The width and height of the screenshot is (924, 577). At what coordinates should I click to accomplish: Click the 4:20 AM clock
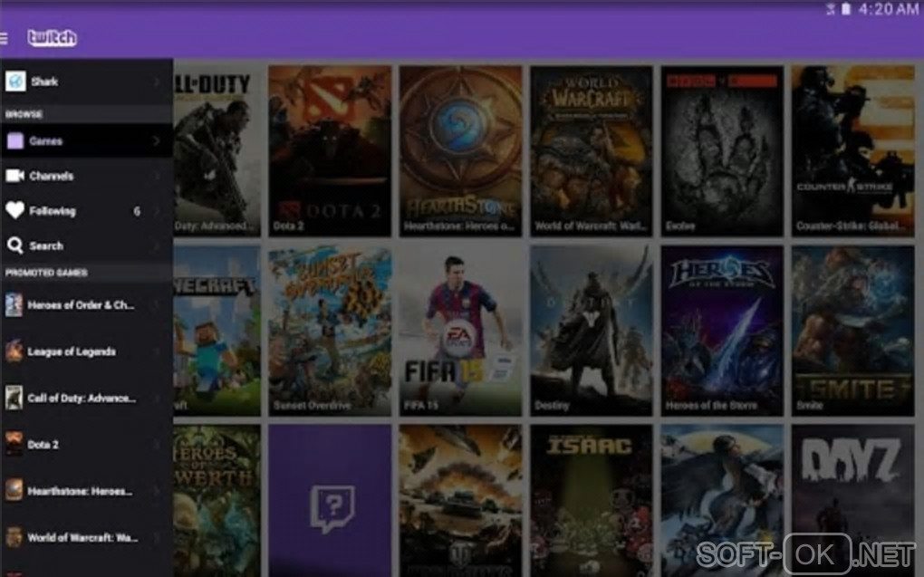point(889,9)
